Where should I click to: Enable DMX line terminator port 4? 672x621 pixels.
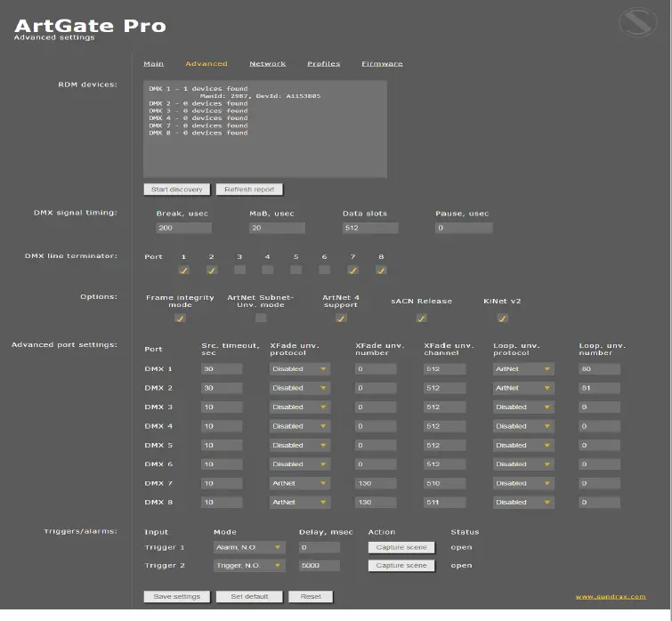(x=267, y=270)
